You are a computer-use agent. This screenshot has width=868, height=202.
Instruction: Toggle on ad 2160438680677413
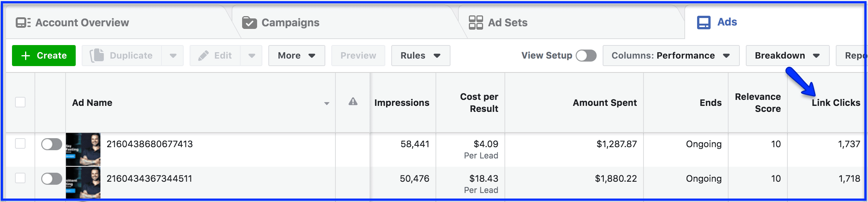tap(52, 144)
